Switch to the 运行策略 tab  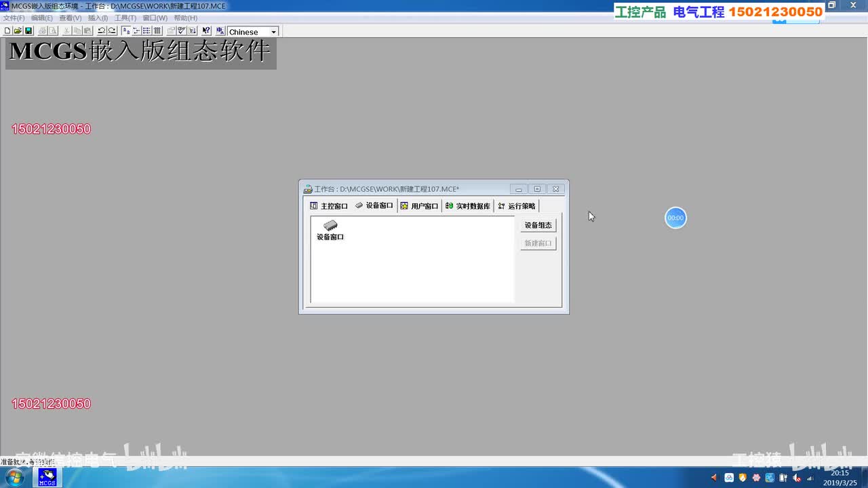[x=517, y=206]
